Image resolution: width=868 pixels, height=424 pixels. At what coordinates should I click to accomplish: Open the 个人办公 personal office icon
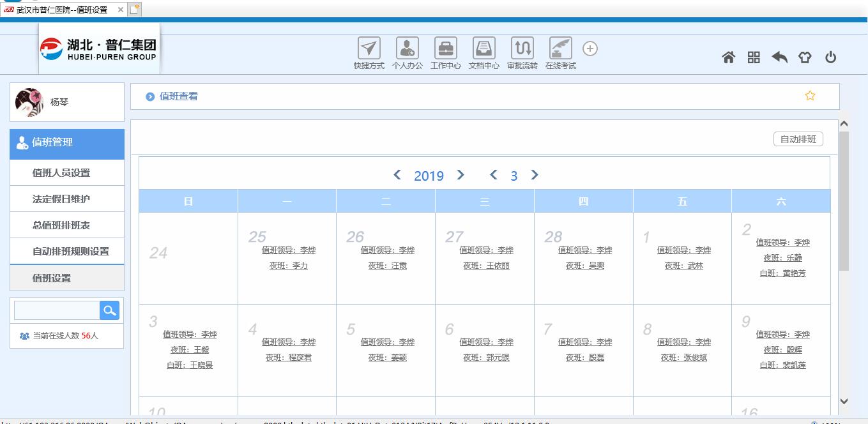pyautogui.click(x=407, y=49)
